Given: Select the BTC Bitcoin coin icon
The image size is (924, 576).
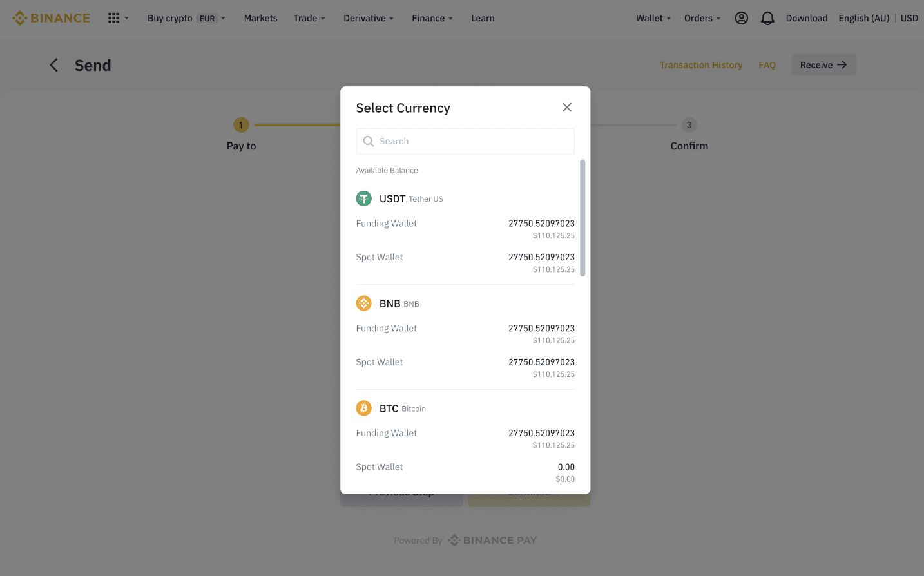Looking at the screenshot, I should click(x=364, y=408).
